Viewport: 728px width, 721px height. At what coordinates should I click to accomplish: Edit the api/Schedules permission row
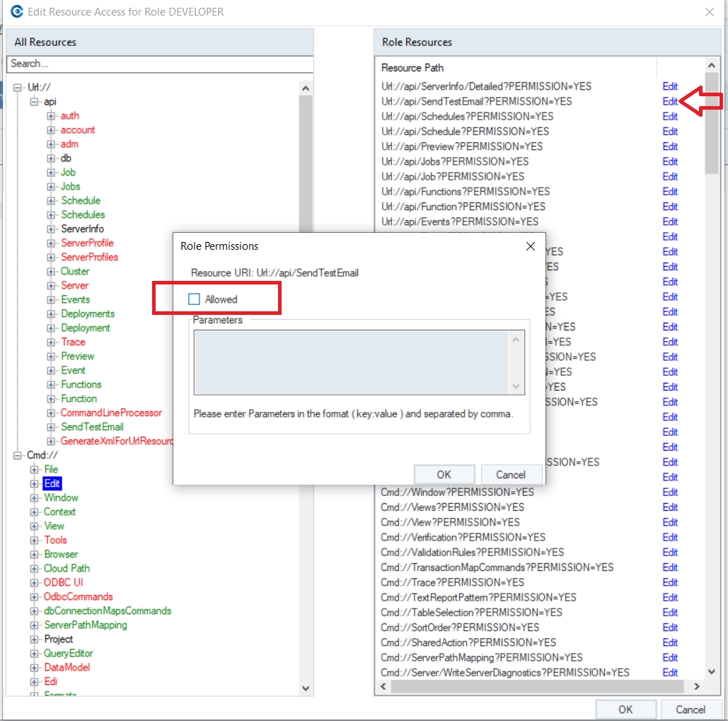pos(669,116)
